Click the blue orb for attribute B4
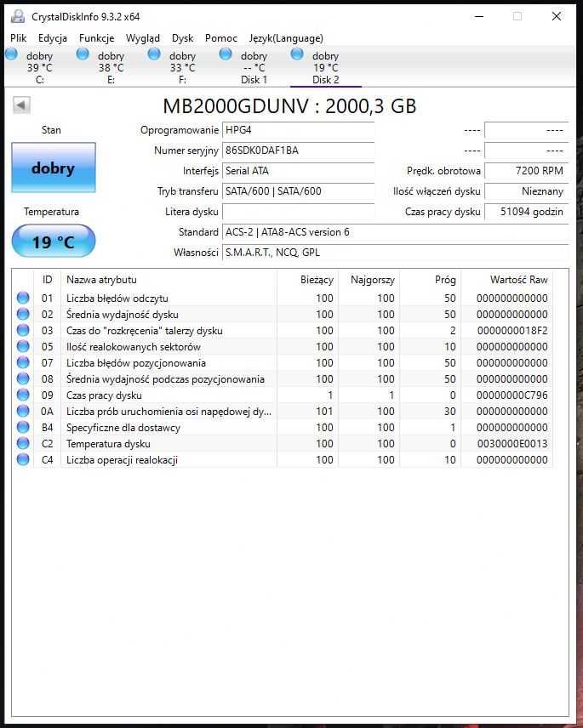 click(23, 427)
